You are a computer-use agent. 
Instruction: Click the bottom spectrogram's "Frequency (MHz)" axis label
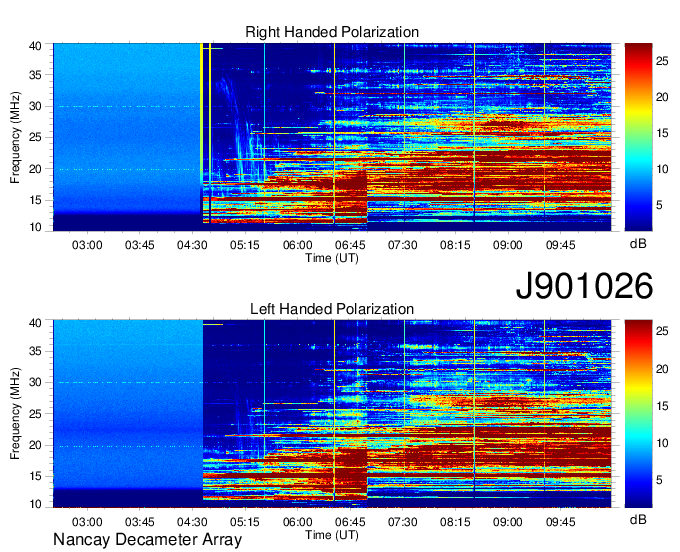click(x=15, y=414)
